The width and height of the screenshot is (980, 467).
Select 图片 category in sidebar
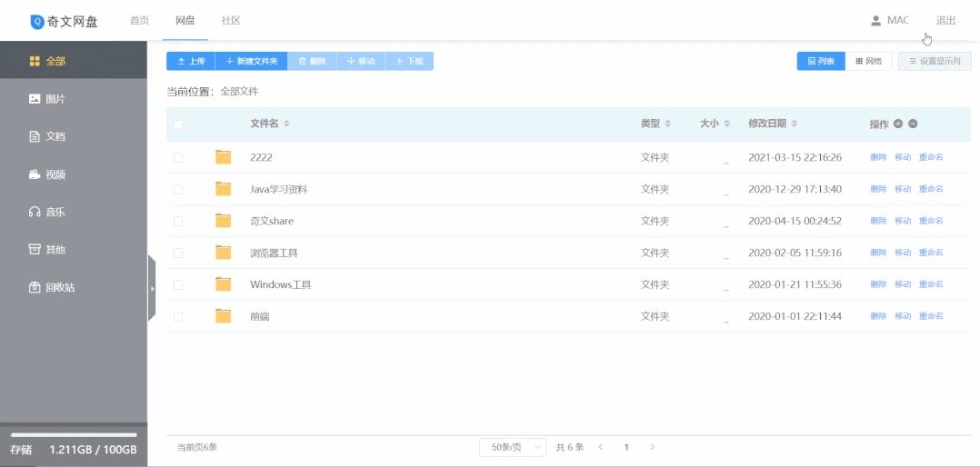(73, 99)
